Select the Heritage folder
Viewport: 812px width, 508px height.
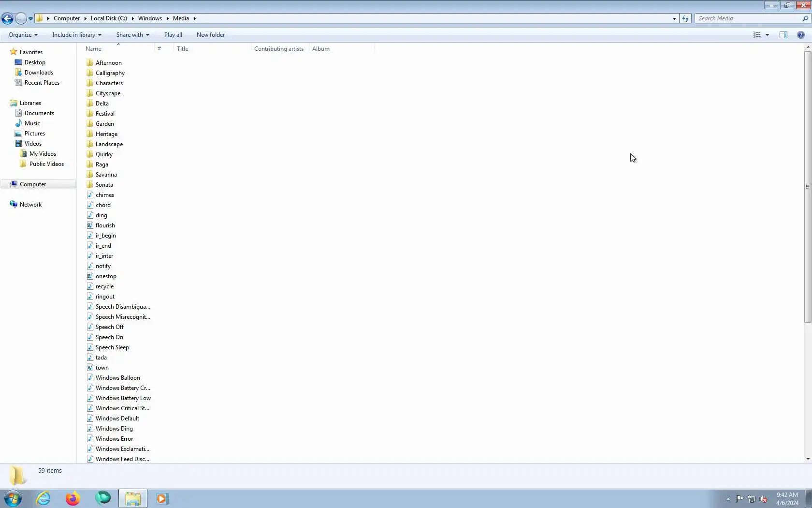[106, 134]
